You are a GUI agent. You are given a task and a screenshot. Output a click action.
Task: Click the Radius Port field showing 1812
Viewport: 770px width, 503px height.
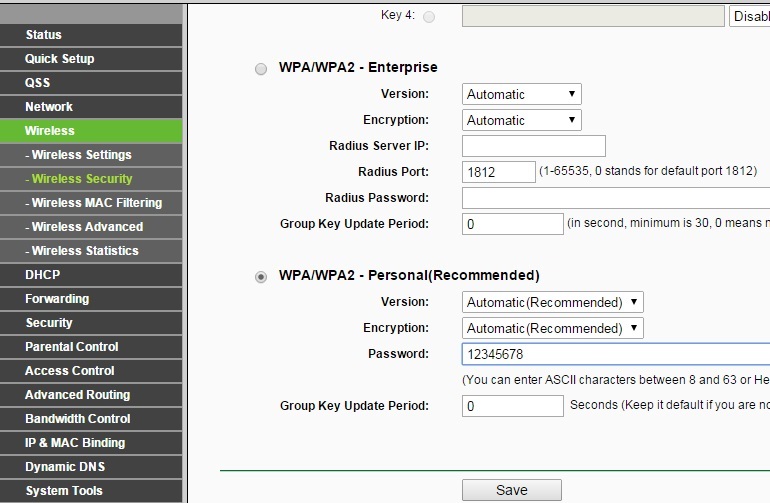point(499,172)
